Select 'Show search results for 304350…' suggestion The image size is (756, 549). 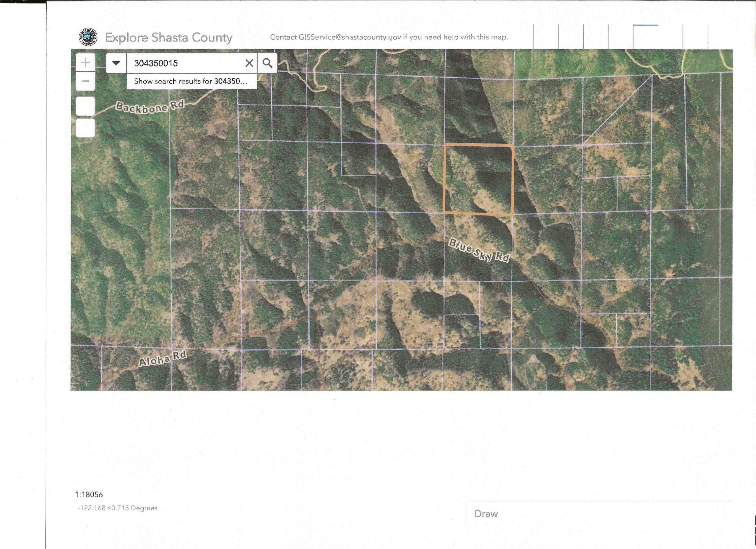coord(191,81)
